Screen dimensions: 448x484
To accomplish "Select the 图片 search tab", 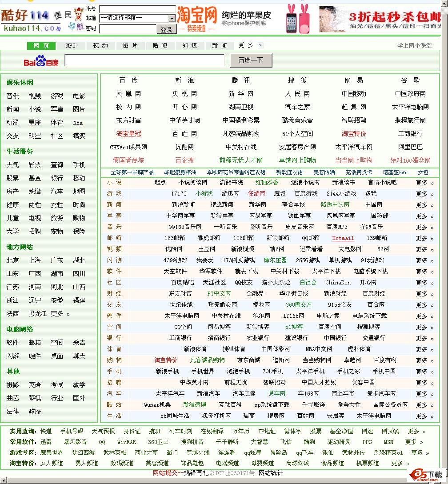I will (130, 46).
